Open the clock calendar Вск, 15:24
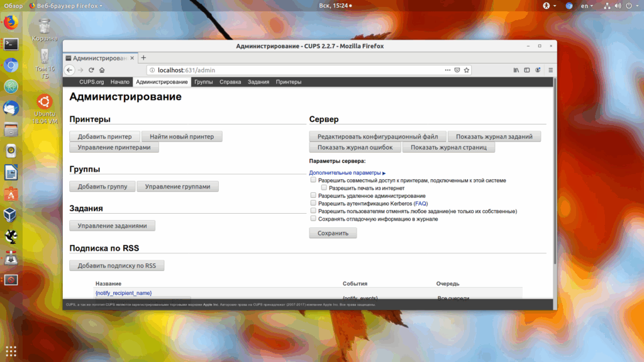Image resolution: width=644 pixels, height=362 pixels. 335,6
